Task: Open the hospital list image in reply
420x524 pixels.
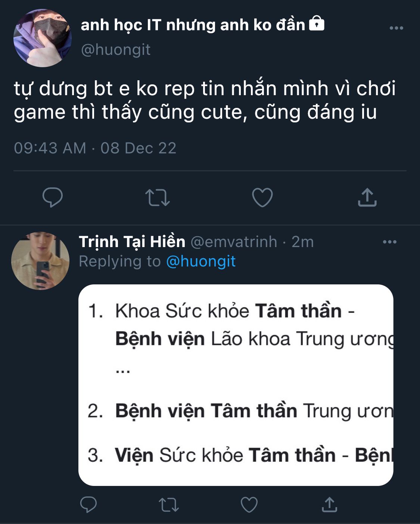Action: (236, 385)
